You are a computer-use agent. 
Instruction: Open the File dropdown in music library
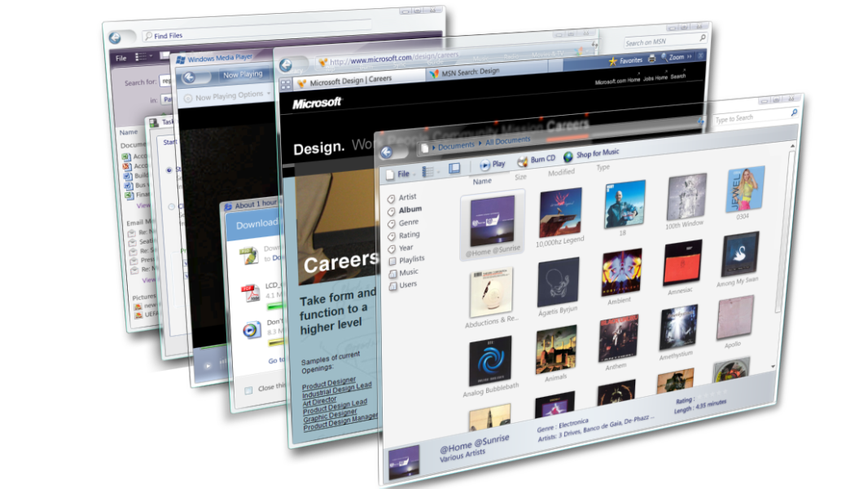(404, 174)
